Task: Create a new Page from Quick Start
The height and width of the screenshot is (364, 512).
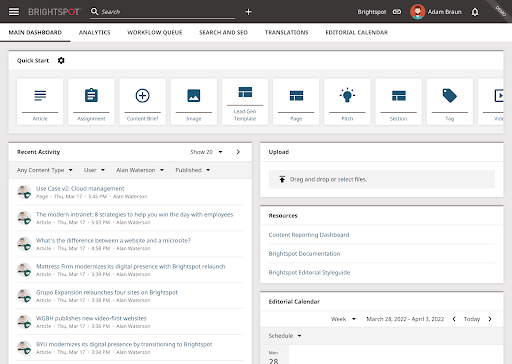Action: pos(296,102)
